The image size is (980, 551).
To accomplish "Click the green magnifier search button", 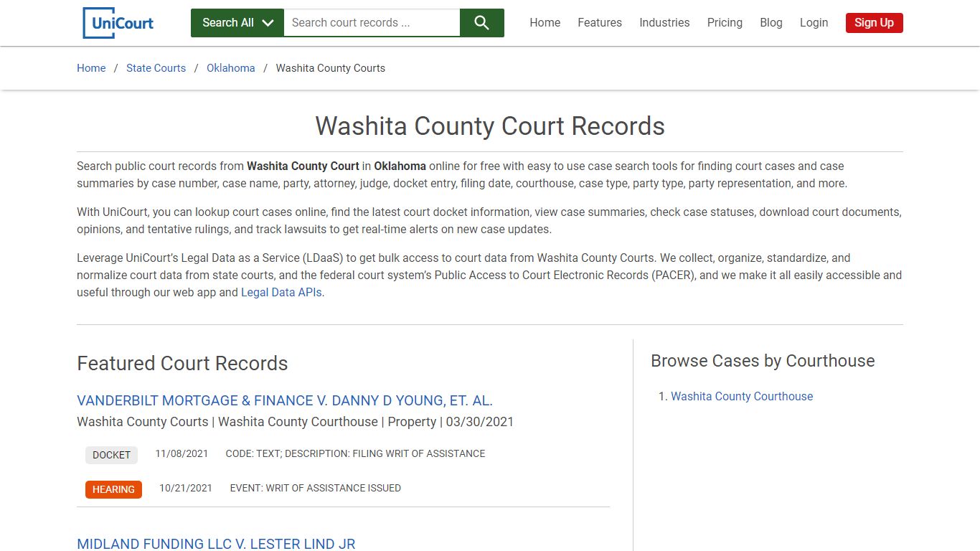I will pyautogui.click(x=482, y=23).
